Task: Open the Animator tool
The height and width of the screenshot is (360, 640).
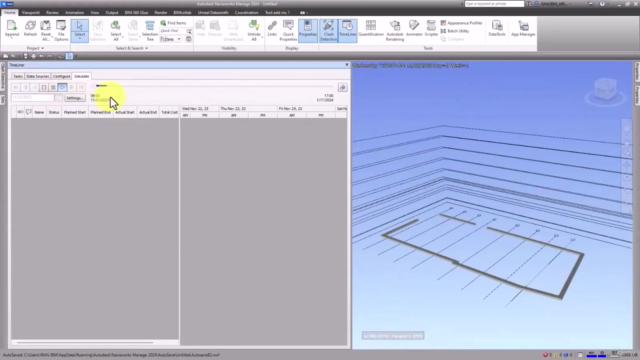Action: click(414, 29)
